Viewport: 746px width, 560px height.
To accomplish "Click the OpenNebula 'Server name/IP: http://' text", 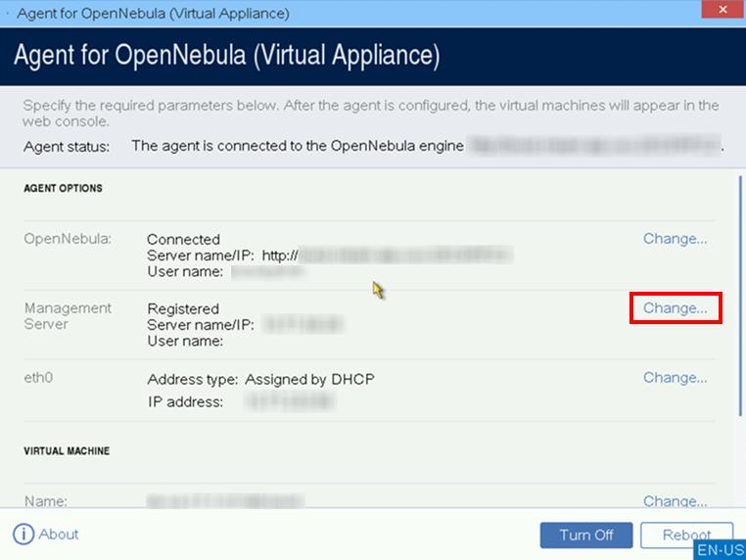I will click(x=222, y=256).
